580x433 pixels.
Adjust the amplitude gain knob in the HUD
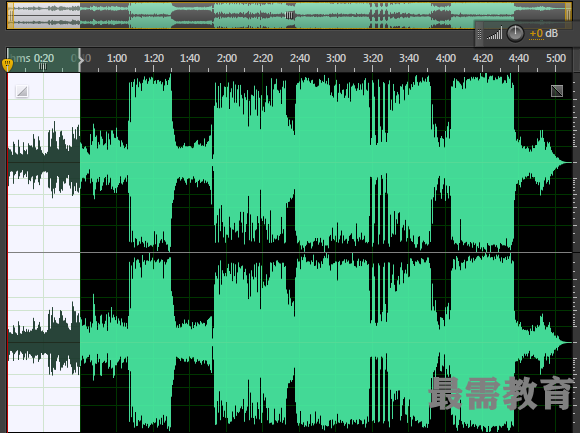tap(515, 34)
